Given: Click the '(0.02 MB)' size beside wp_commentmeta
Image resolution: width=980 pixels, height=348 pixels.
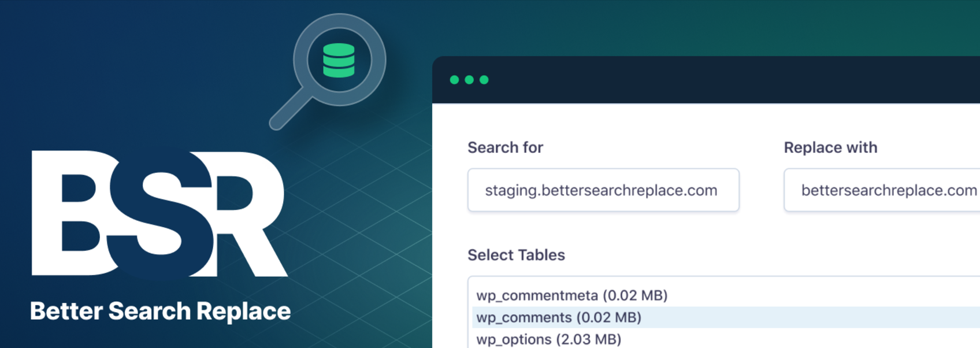Looking at the screenshot, I should click(635, 295).
